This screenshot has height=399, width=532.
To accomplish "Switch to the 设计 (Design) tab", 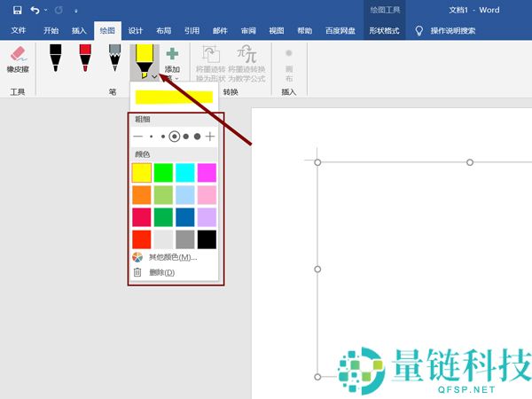I will tap(135, 30).
